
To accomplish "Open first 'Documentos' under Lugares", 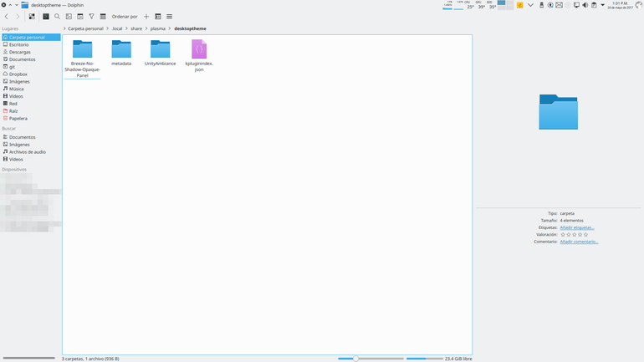I will coord(31,59).
